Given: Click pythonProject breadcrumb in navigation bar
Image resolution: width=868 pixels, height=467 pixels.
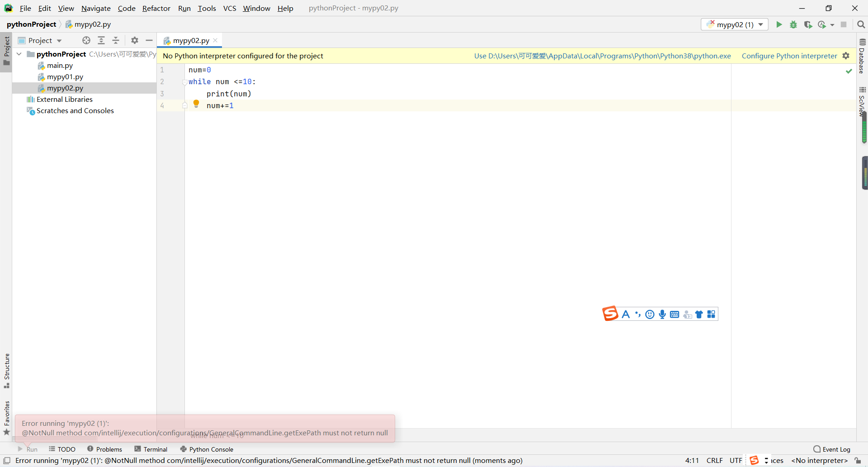Looking at the screenshot, I should 31,24.
